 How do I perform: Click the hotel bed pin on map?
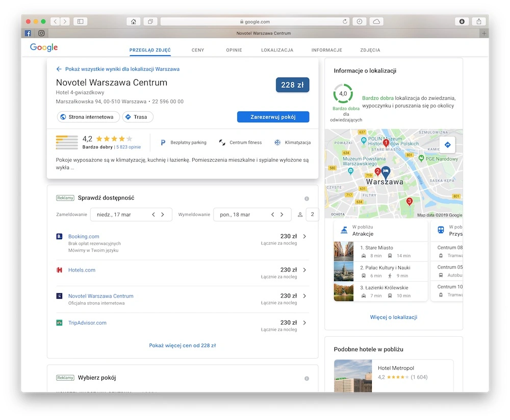click(386, 172)
